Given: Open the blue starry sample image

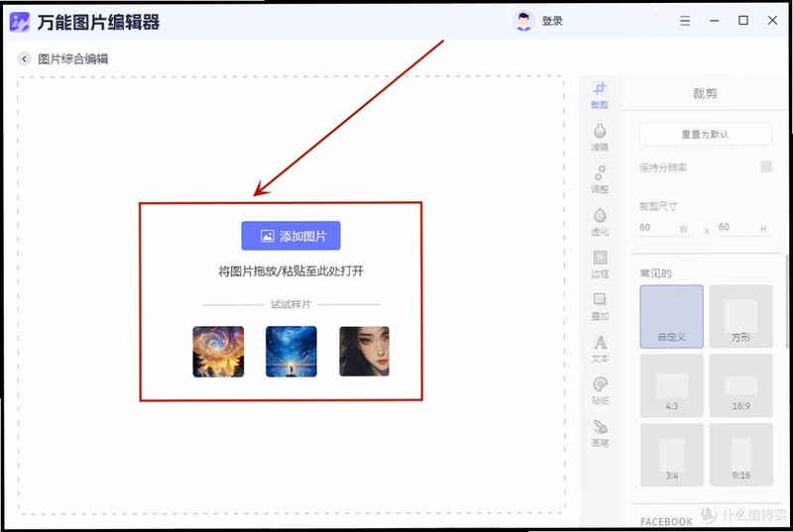Looking at the screenshot, I should coord(291,352).
